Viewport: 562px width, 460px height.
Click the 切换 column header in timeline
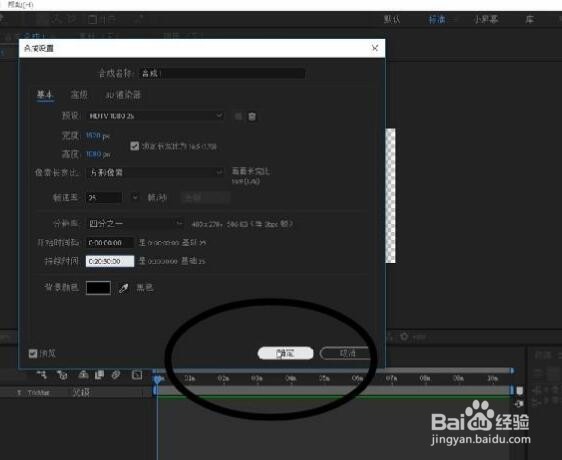(81, 393)
